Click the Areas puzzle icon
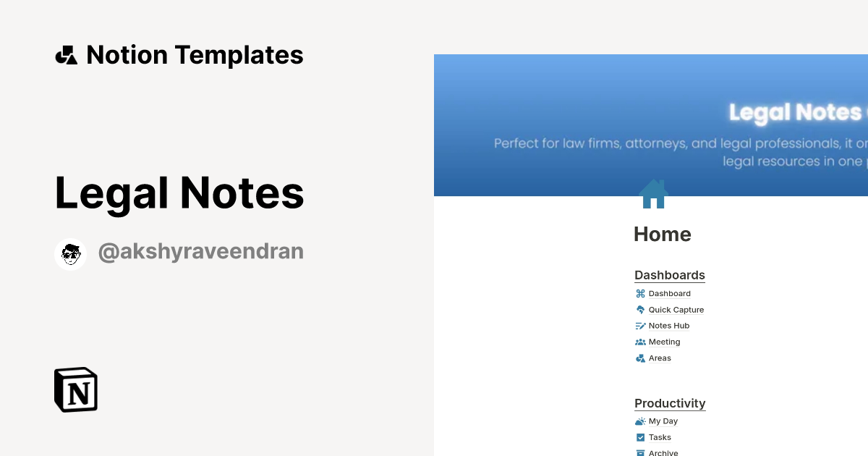The image size is (868, 456). [639, 358]
